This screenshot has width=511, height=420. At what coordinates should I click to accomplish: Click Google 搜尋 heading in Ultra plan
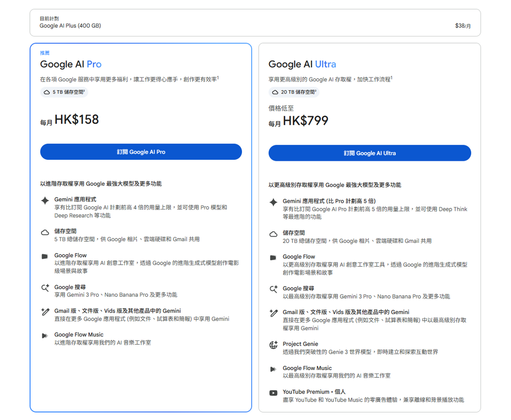298,288
